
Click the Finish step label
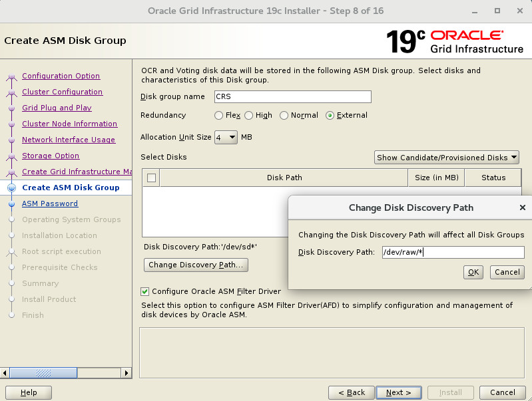(x=33, y=315)
